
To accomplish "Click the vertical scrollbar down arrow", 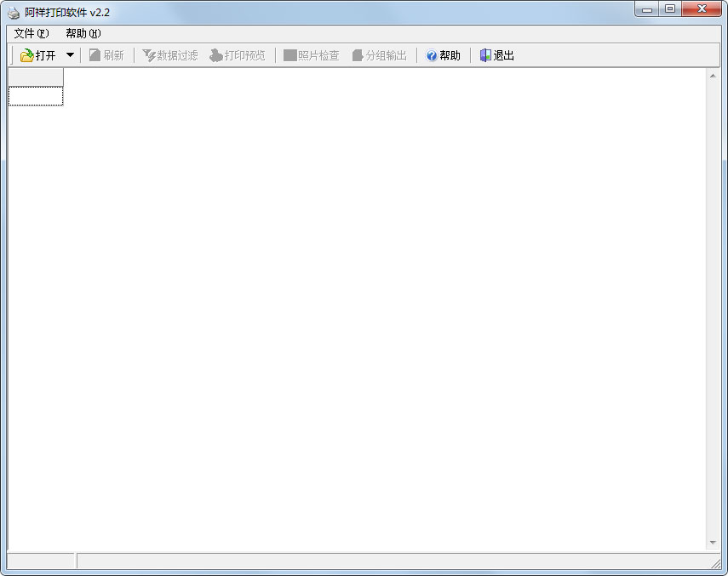I will coord(713,543).
